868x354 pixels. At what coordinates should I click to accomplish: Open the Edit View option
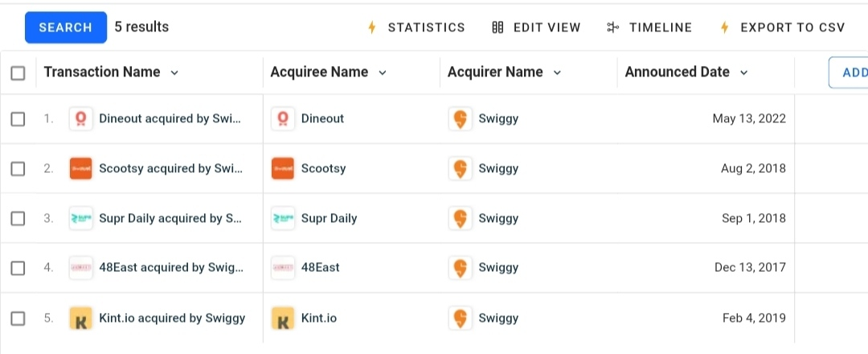[x=536, y=27]
